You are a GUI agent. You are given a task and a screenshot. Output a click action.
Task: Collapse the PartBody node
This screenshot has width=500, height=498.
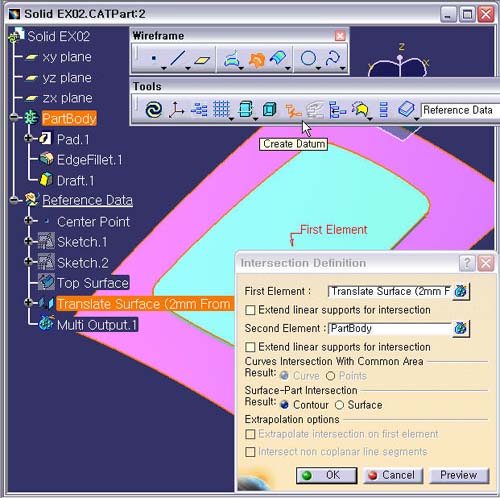coord(14,117)
